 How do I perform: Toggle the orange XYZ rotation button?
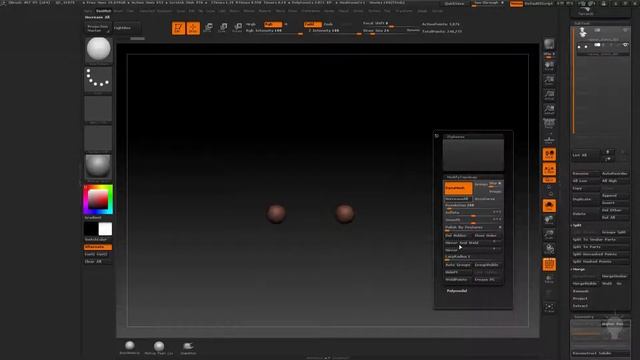pos(549,180)
